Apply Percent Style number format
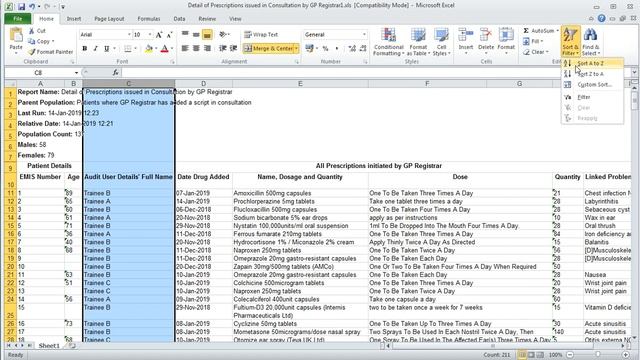 tap(325, 49)
